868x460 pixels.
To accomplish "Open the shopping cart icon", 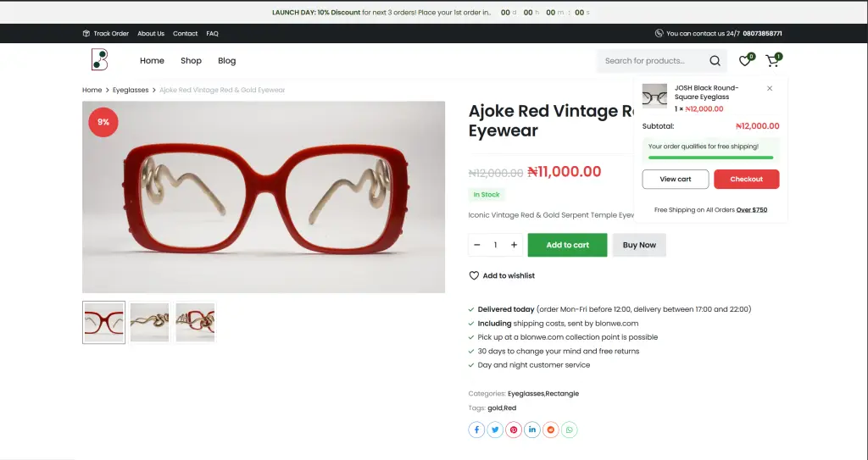I will coord(771,61).
